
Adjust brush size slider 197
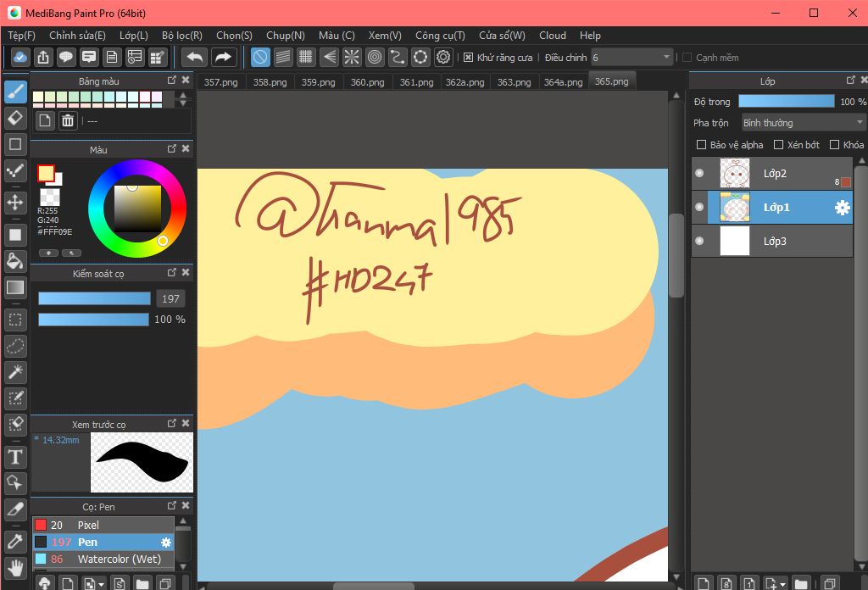94,299
